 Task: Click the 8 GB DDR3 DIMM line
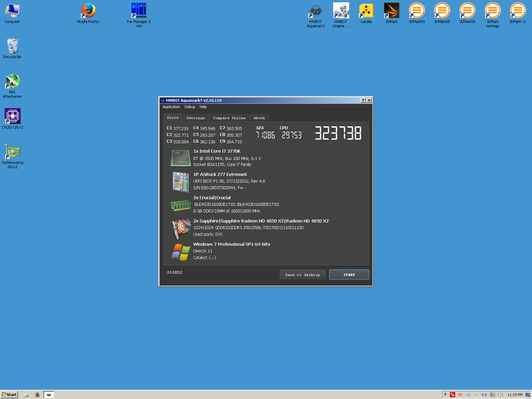tap(226, 211)
